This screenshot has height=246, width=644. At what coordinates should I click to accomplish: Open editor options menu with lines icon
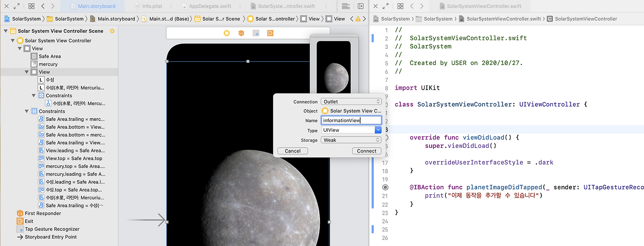346,6
